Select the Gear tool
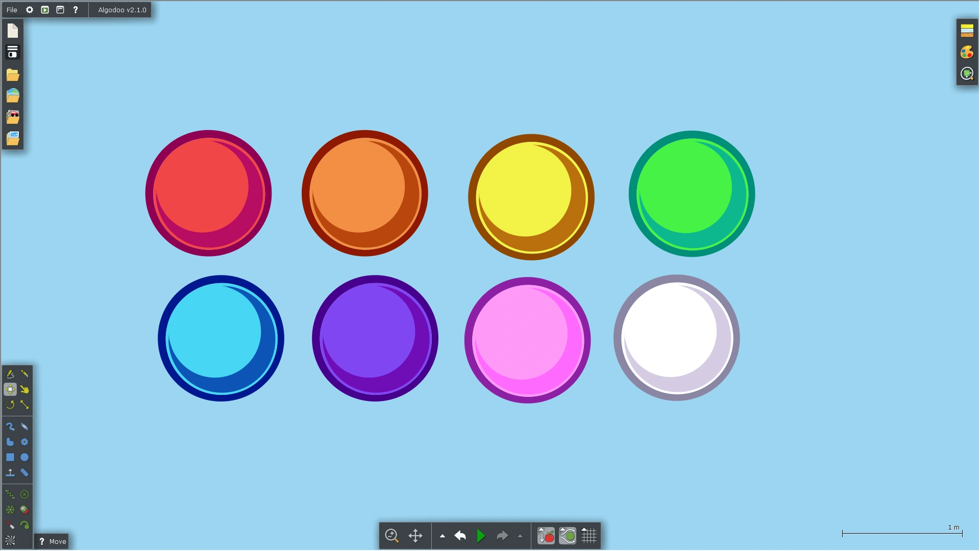980x551 pixels. 24,442
